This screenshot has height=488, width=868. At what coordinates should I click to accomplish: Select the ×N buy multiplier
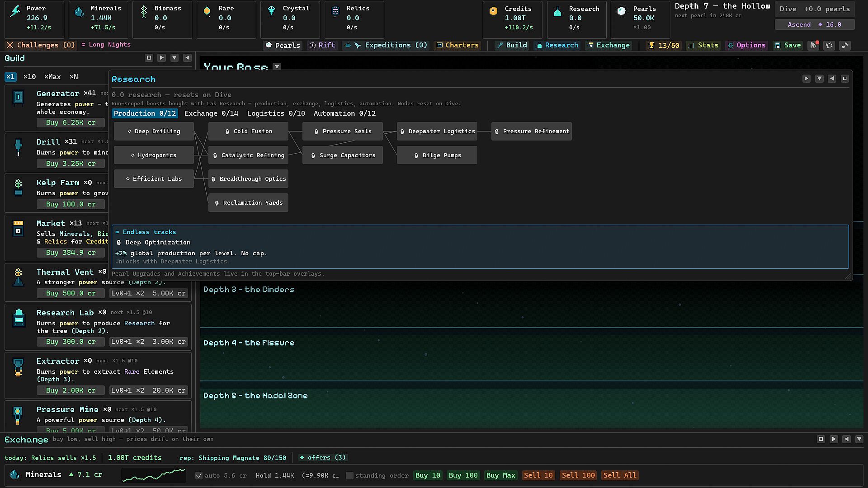click(74, 77)
